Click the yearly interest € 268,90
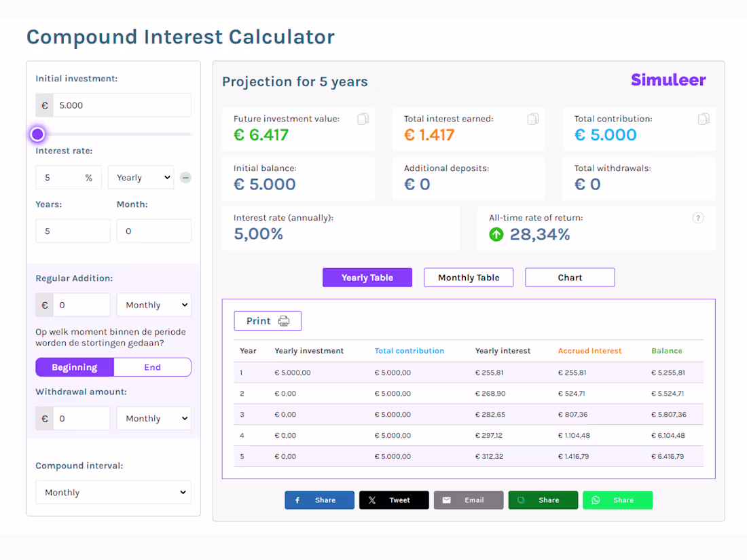Image resolution: width=747 pixels, height=560 pixels. click(490, 394)
